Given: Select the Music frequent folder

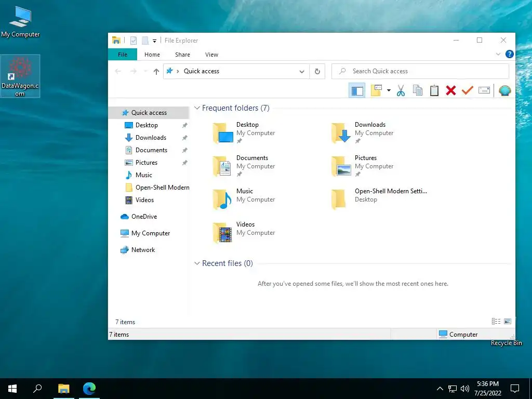Looking at the screenshot, I should tap(245, 199).
